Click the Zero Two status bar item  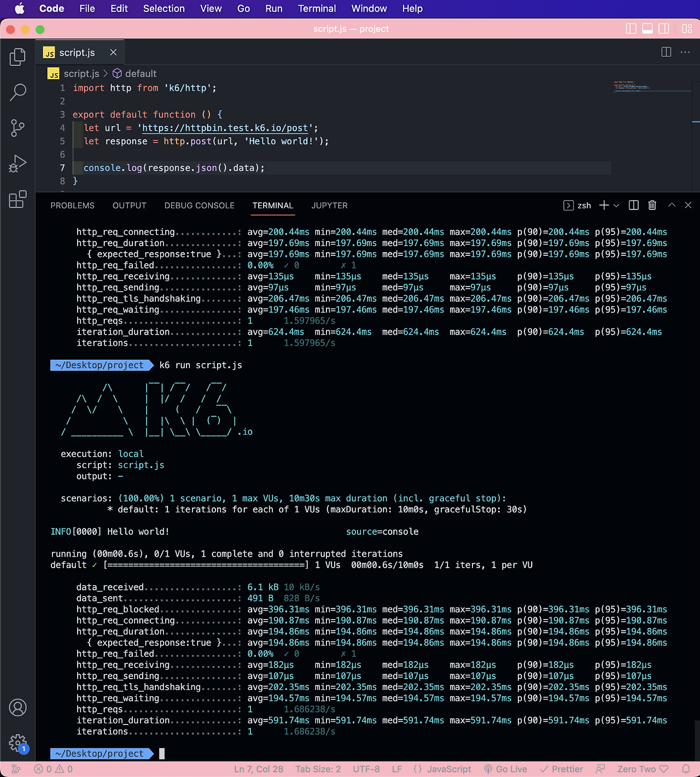(643, 769)
